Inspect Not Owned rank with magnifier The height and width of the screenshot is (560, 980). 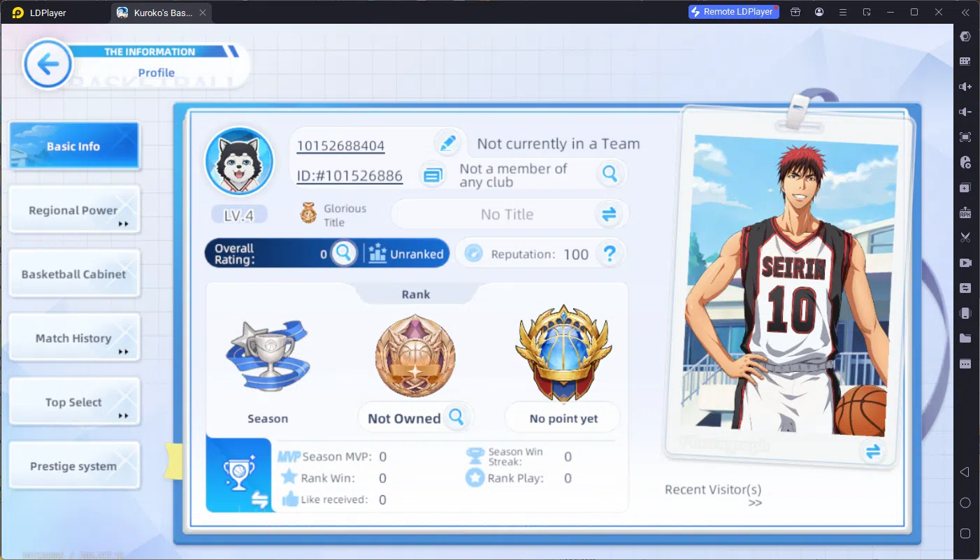(x=456, y=417)
